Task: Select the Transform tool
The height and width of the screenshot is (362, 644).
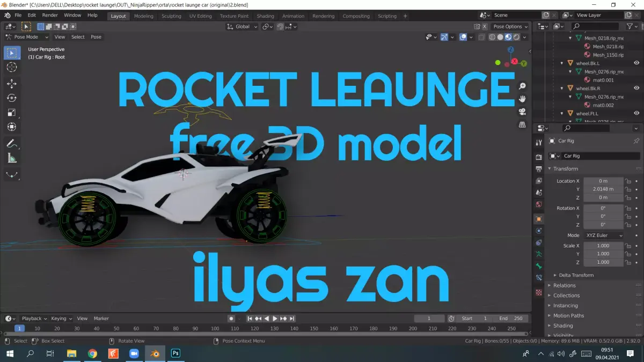Action: pyautogui.click(x=12, y=127)
